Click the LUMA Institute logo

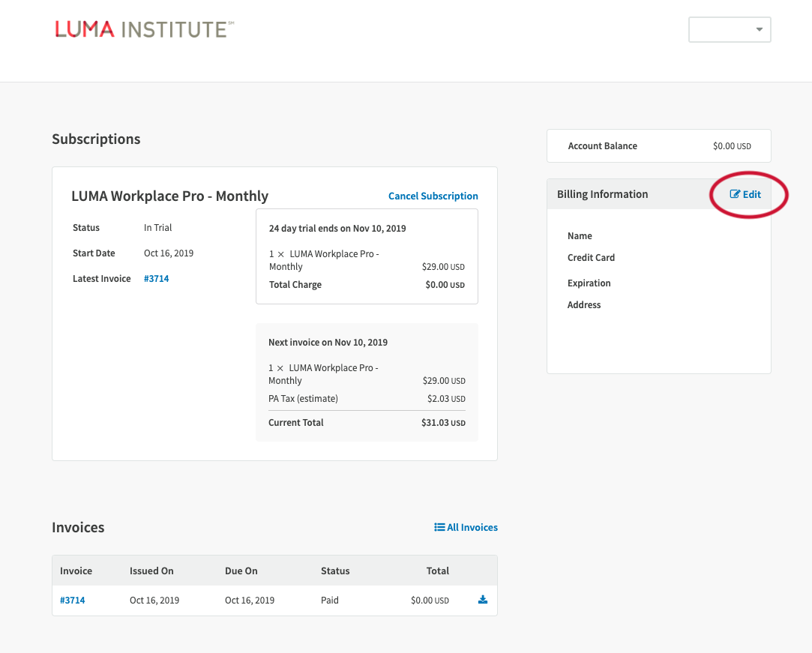pos(145,29)
